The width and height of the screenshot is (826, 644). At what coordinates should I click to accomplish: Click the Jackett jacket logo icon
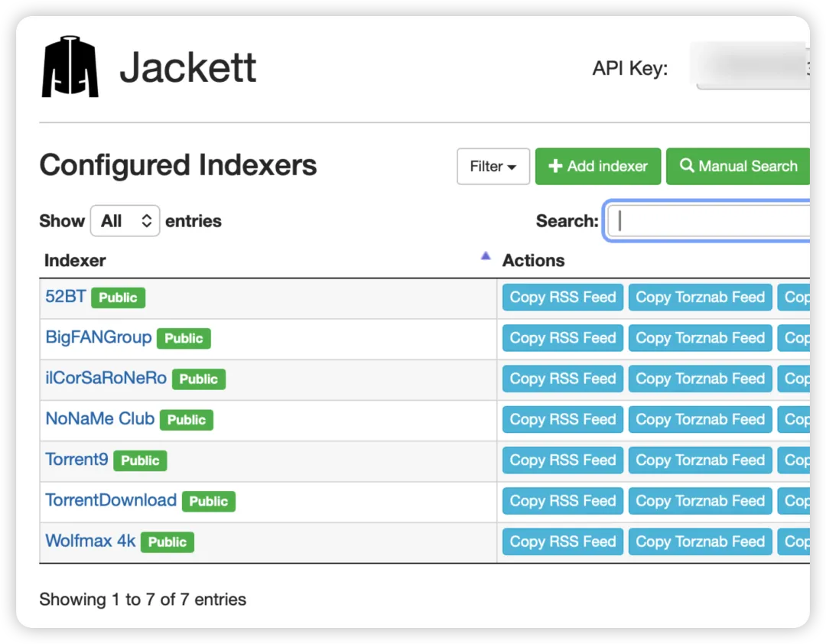click(70, 67)
